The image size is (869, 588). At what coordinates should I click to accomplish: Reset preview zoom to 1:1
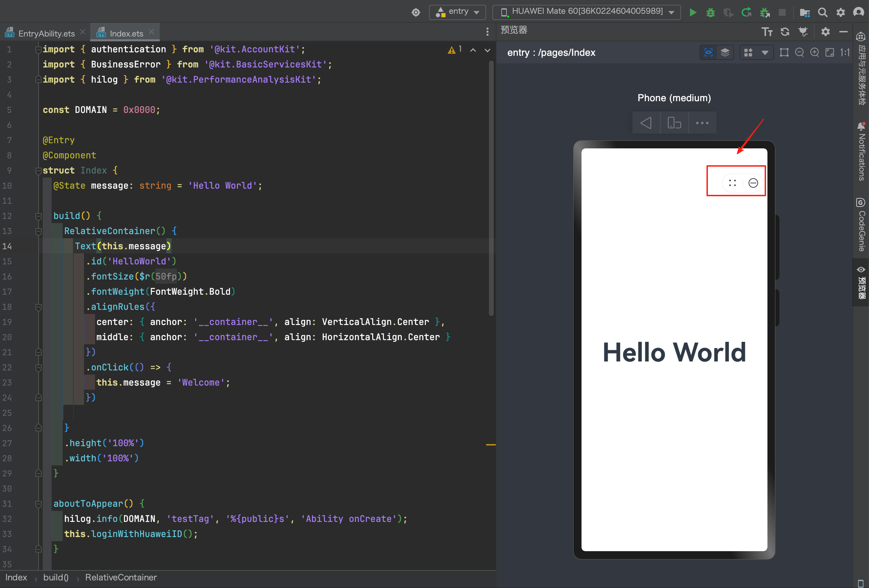tap(845, 52)
